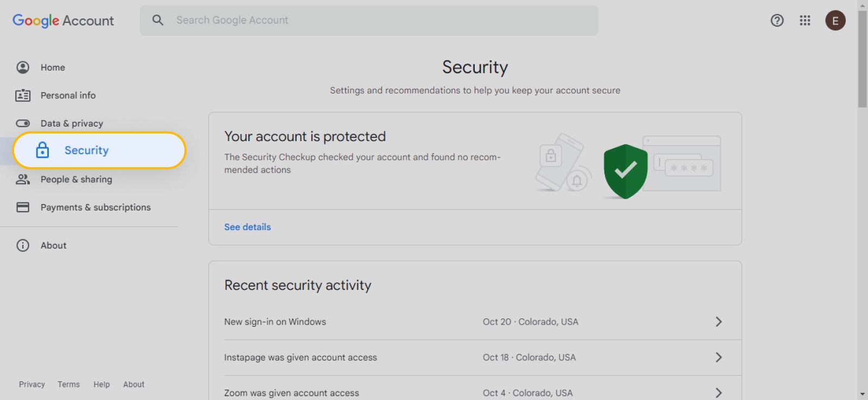Expand the Instapage account access chevron
The image size is (868, 400).
(x=718, y=357)
